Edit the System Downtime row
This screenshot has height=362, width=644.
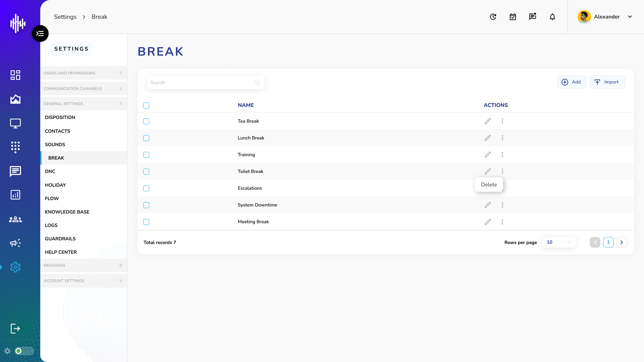[487, 205]
